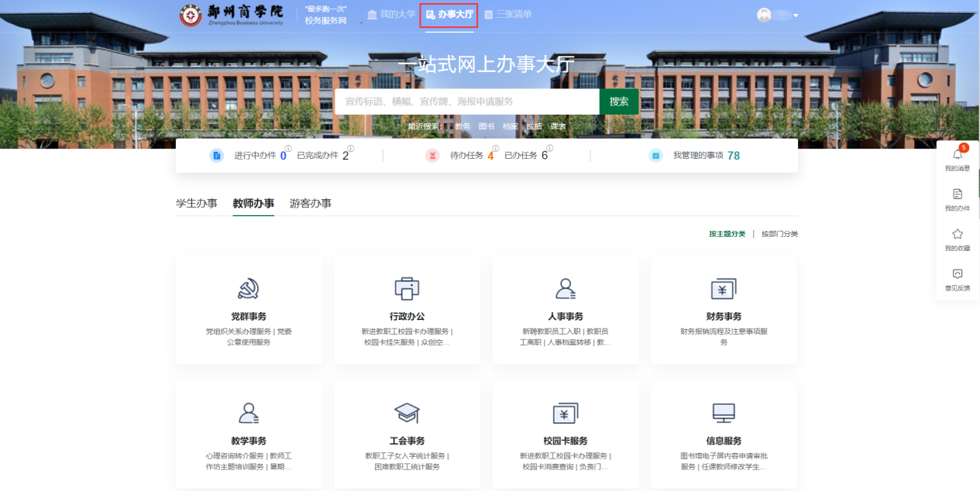Image resolution: width=980 pixels, height=491 pixels.
Task: Click into the service search input field
Action: click(x=466, y=101)
